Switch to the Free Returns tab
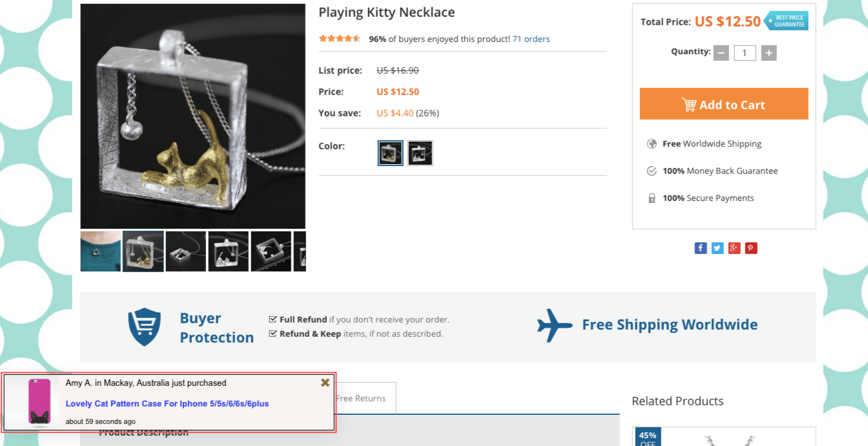The height and width of the screenshot is (446, 868). click(x=362, y=398)
